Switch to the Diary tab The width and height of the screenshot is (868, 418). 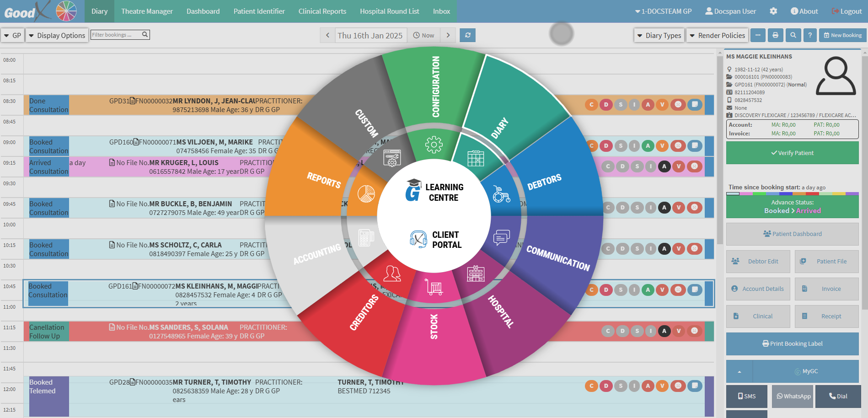pos(99,11)
